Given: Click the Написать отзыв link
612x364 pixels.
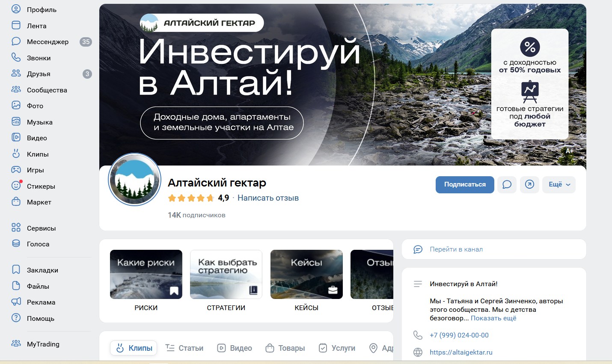Looking at the screenshot, I should coord(268,198).
